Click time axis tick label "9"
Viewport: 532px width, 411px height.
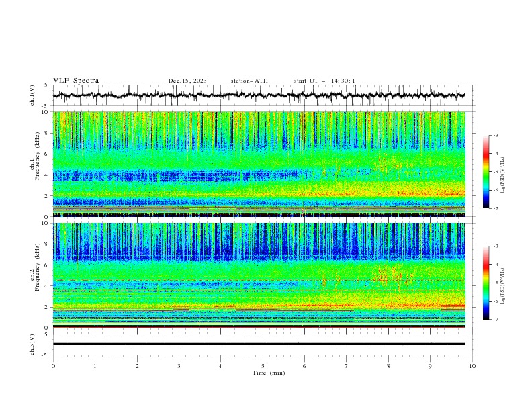pos(430,366)
